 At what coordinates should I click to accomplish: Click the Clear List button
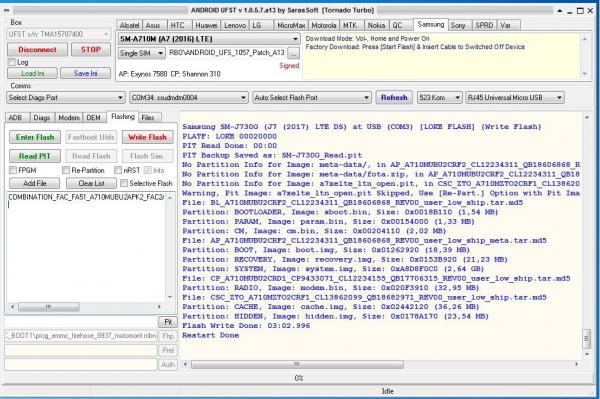click(x=91, y=184)
